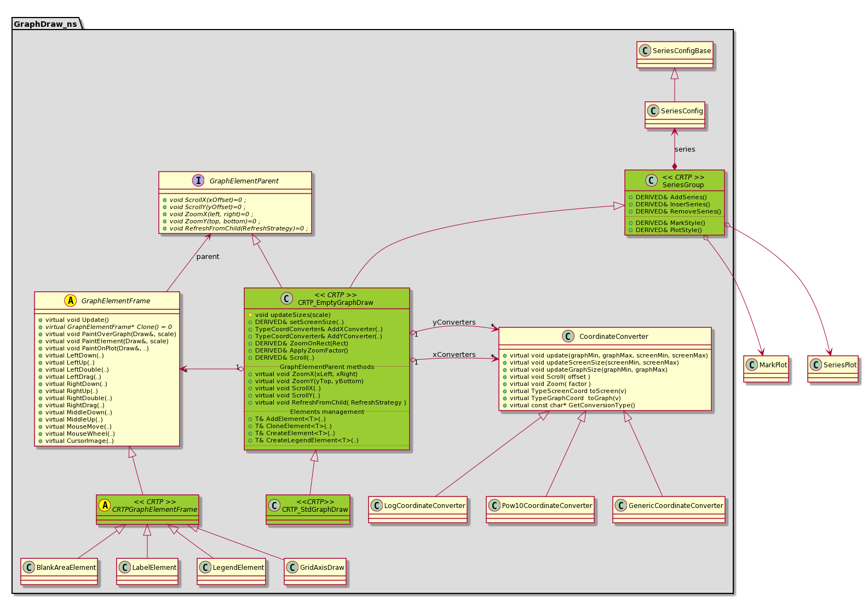Click the yConverters association label

click(454, 322)
